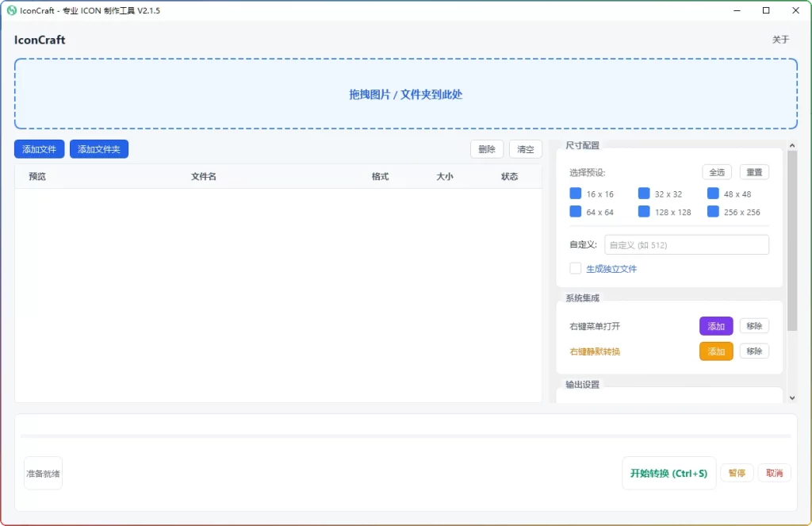The height and width of the screenshot is (526, 812).
Task: Click inside the custom size input field
Action: pos(687,244)
